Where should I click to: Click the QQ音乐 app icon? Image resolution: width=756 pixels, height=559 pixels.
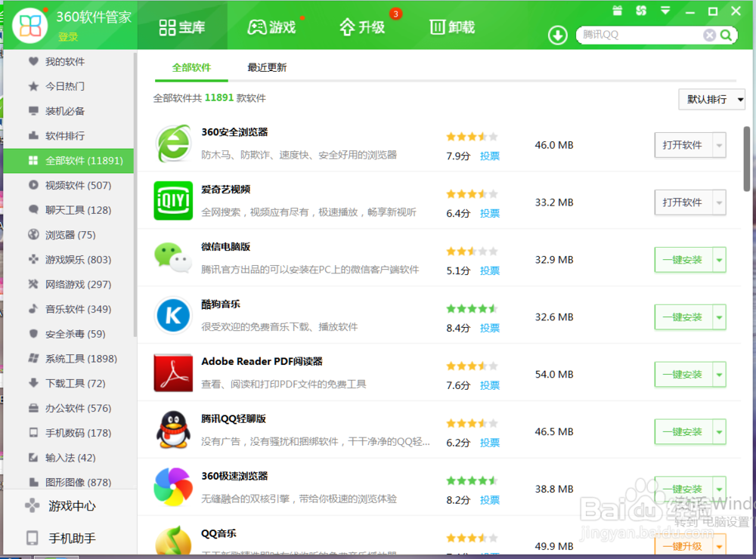pyautogui.click(x=173, y=541)
